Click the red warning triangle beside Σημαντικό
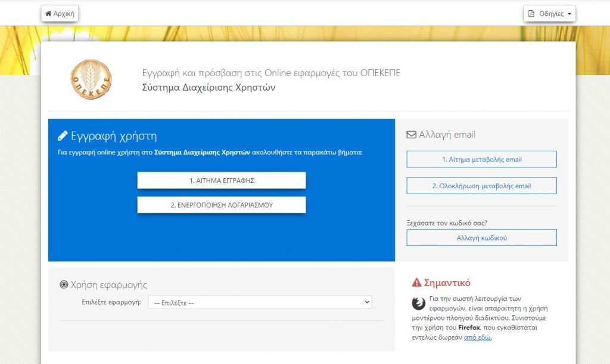The image size is (610, 364). coord(417,283)
